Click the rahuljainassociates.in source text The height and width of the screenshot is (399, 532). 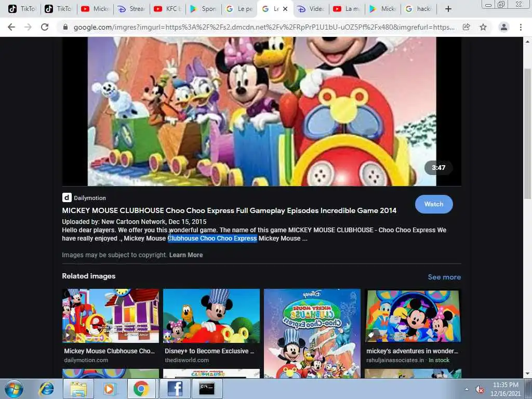coord(395,361)
